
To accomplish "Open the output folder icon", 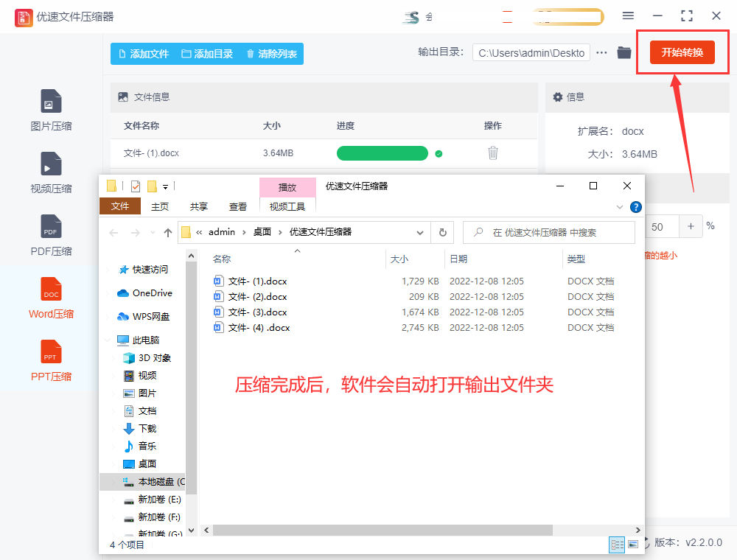I will [x=624, y=52].
